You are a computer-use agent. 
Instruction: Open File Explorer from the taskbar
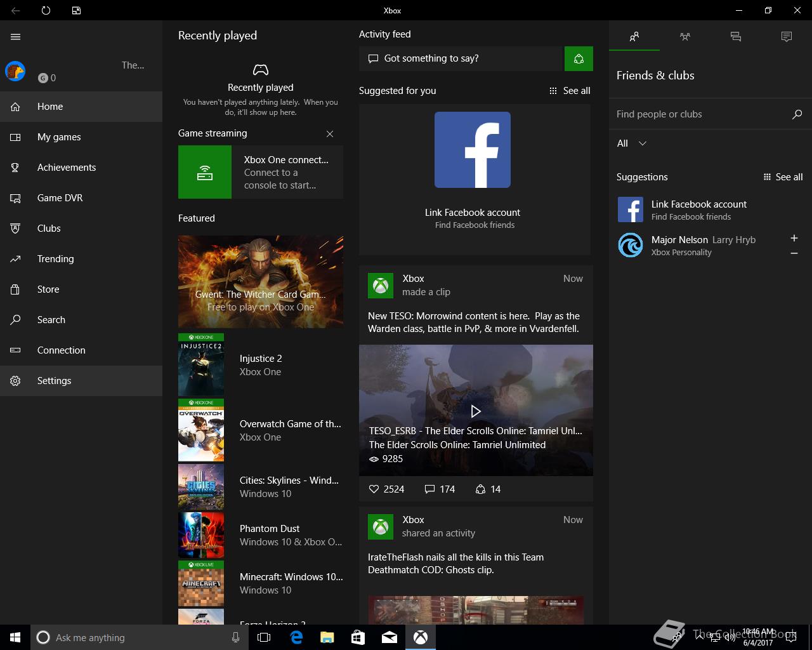[327, 637]
